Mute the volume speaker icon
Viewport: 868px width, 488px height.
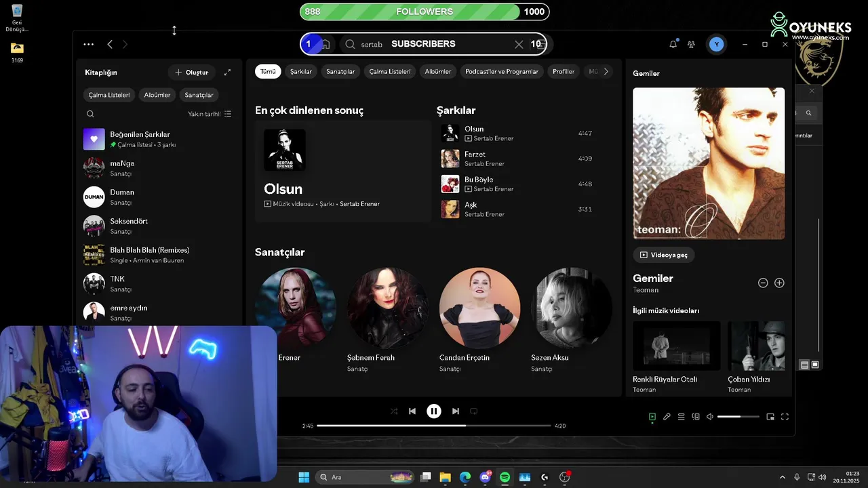coord(710,417)
